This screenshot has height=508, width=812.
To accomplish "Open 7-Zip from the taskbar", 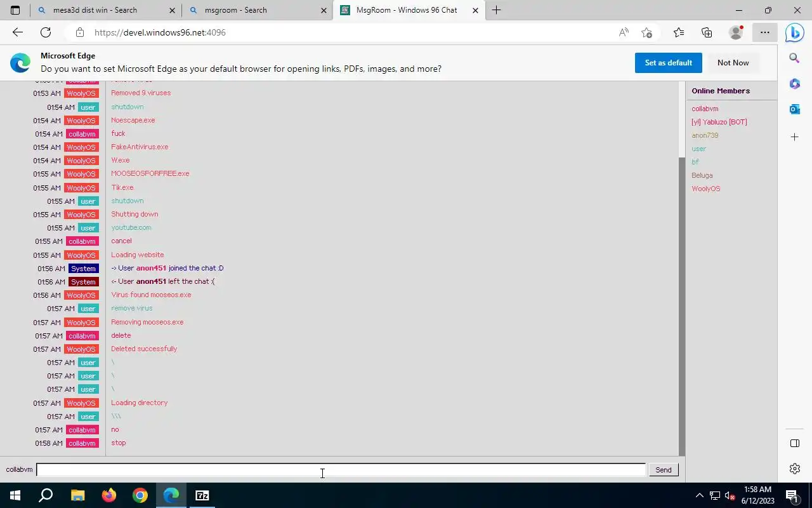I will tap(202, 495).
